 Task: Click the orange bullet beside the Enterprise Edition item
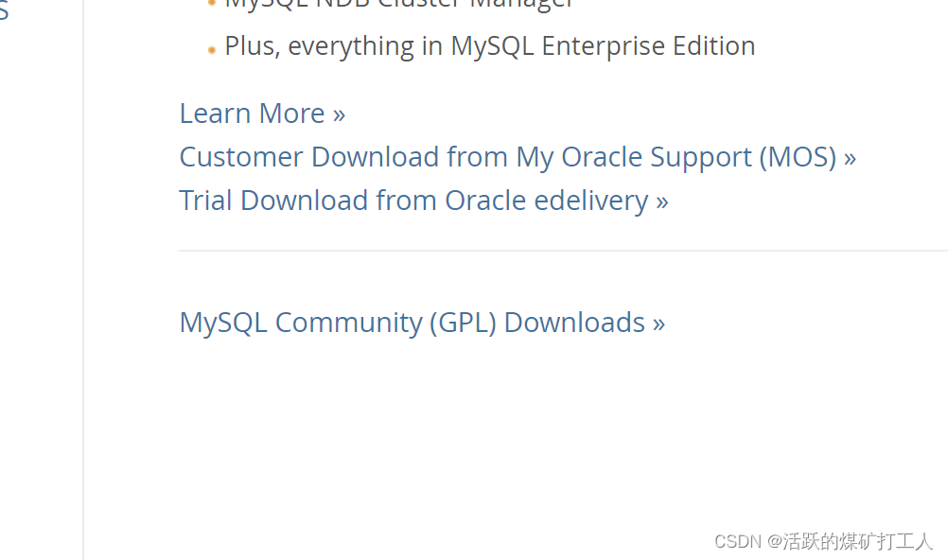pos(211,47)
